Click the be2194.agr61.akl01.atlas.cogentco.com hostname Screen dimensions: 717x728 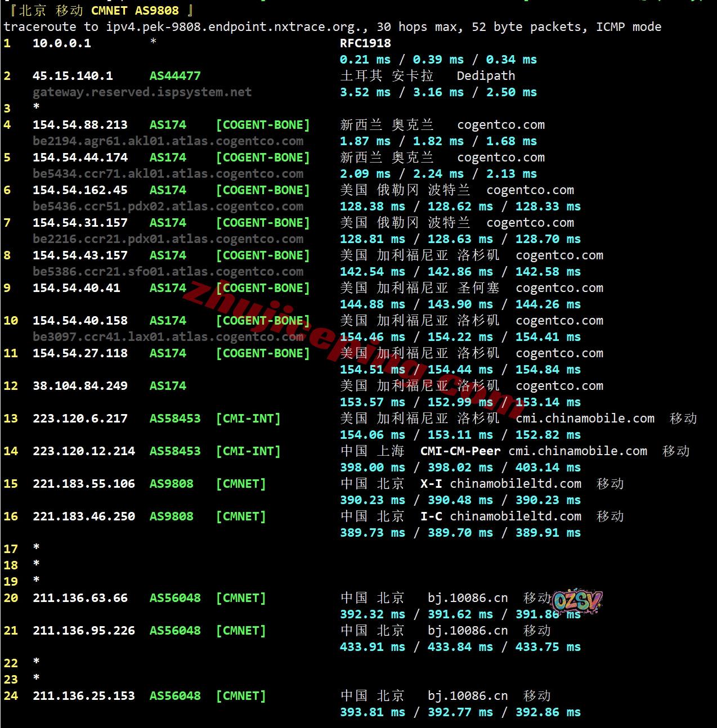[x=168, y=141]
